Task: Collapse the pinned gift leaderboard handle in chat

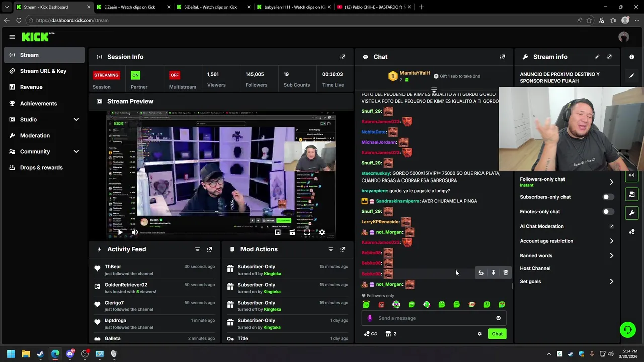Action: point(434,90)
